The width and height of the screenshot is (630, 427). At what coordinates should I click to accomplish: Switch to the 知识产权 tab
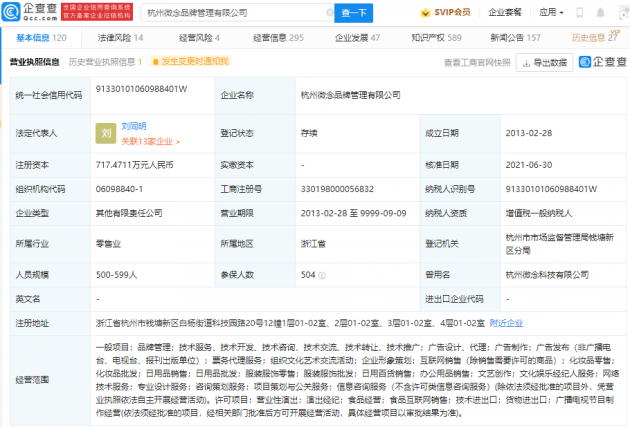click(x=436, y=38)
